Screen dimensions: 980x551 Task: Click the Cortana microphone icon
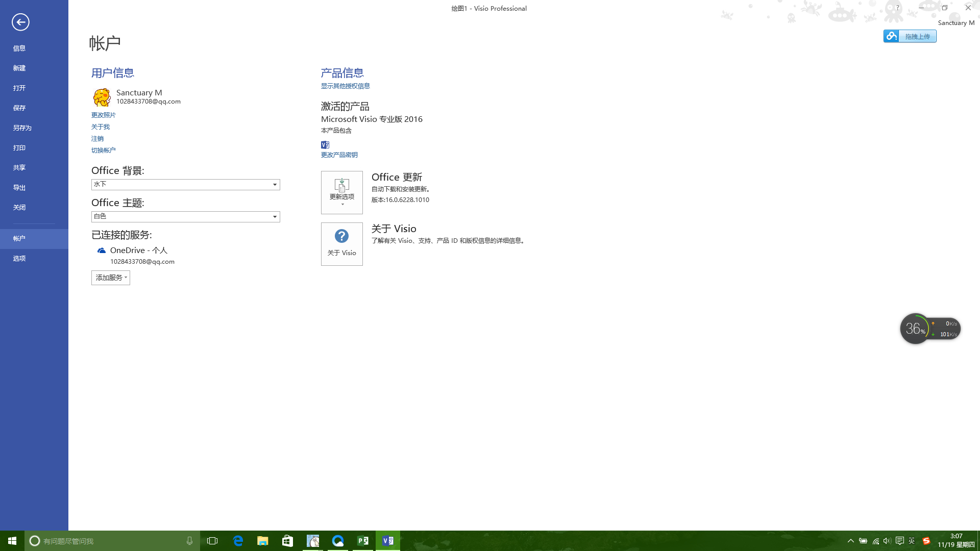pyautogui.click(x=189, y=541)
